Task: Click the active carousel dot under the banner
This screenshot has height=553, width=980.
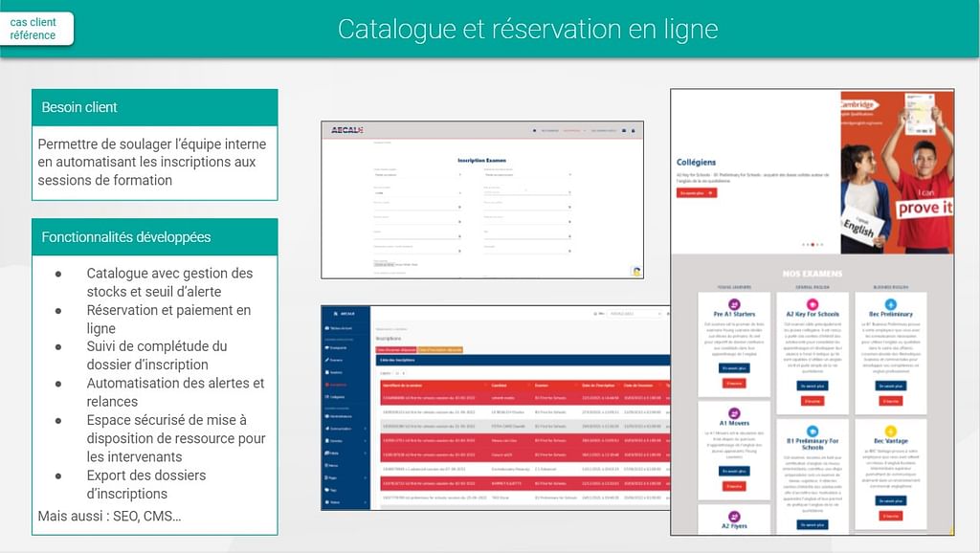Action: point(814,245)
